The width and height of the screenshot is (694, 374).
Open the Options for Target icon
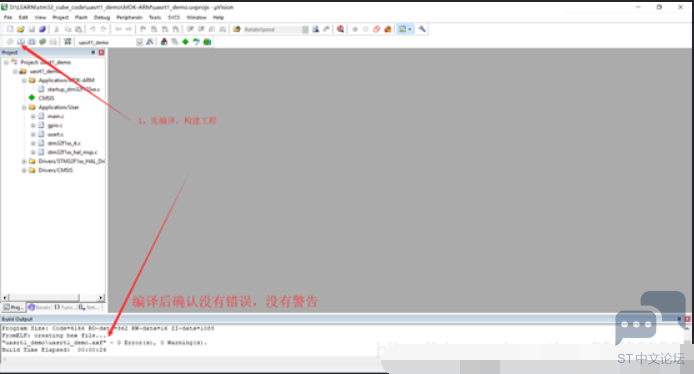[x=150, y=42]
